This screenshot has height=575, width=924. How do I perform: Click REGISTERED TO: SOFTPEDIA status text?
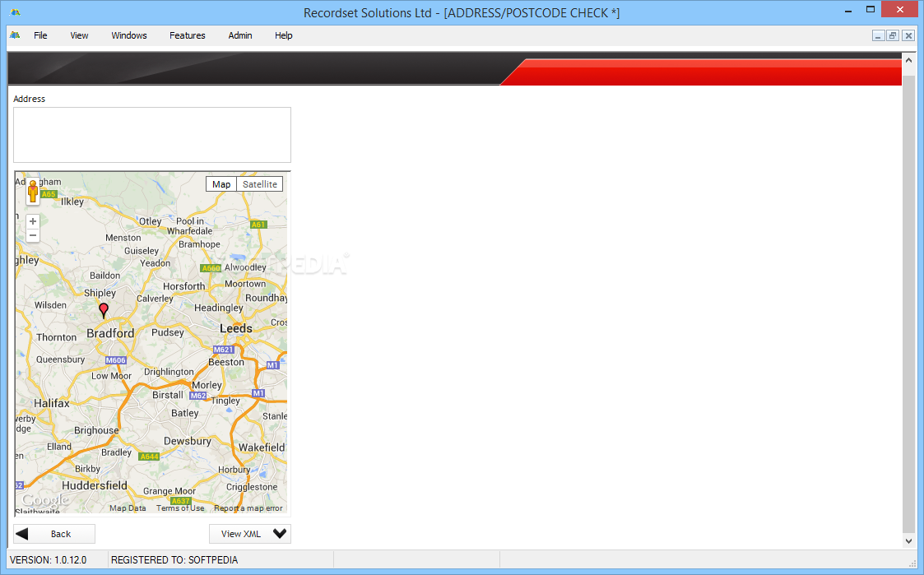174,559
